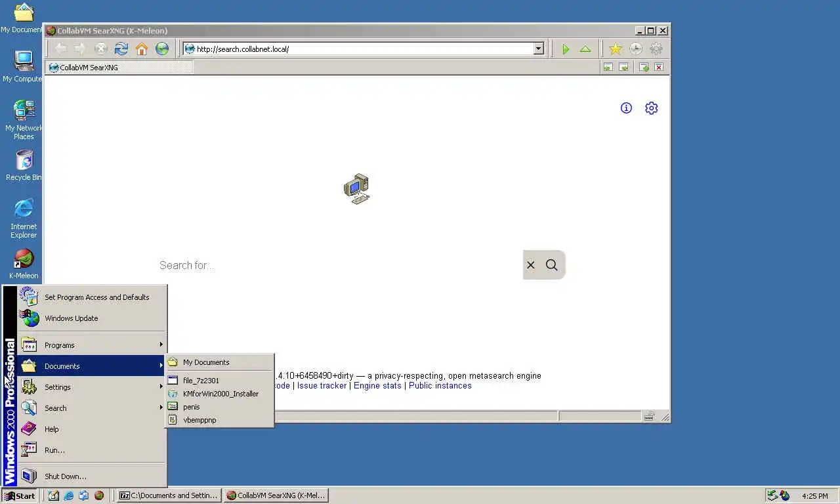Screen dimensions: 840x504
Task: Open the Engine stats link
Action: [377, 386]
